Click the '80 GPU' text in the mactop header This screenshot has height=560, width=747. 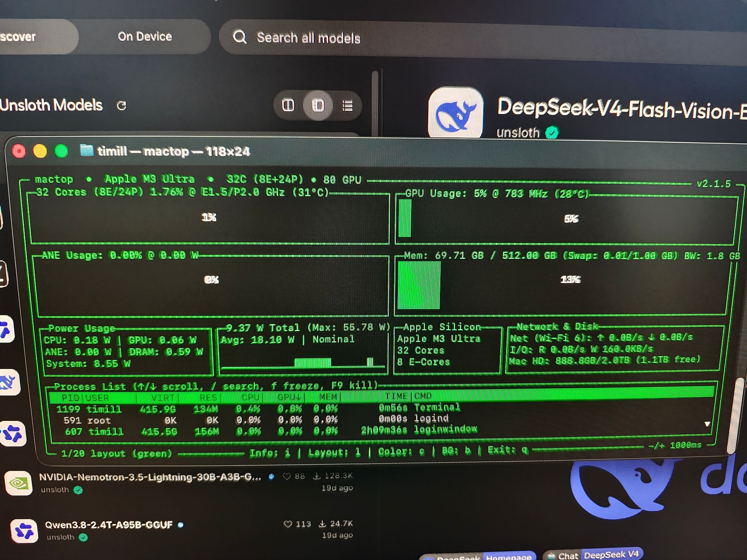[x=342, y=180]
